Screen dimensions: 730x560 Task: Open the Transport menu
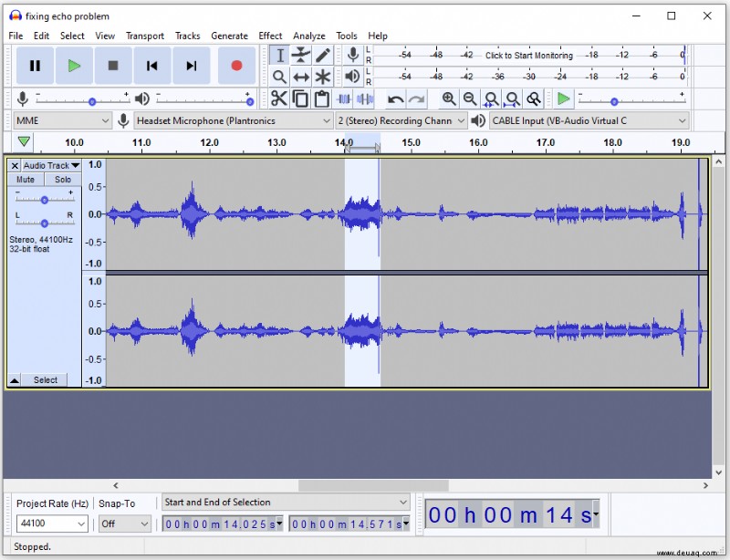(x=145, y=36)
